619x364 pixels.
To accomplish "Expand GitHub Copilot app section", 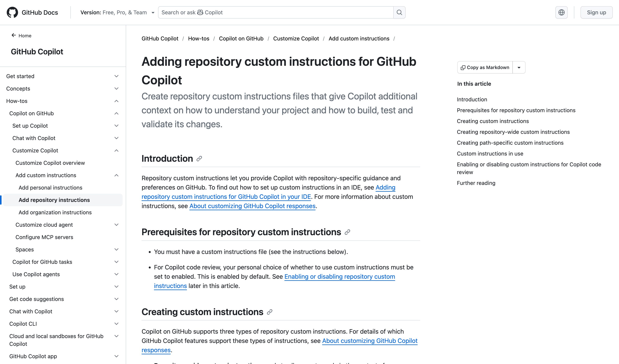I will [x=116, y=356].
